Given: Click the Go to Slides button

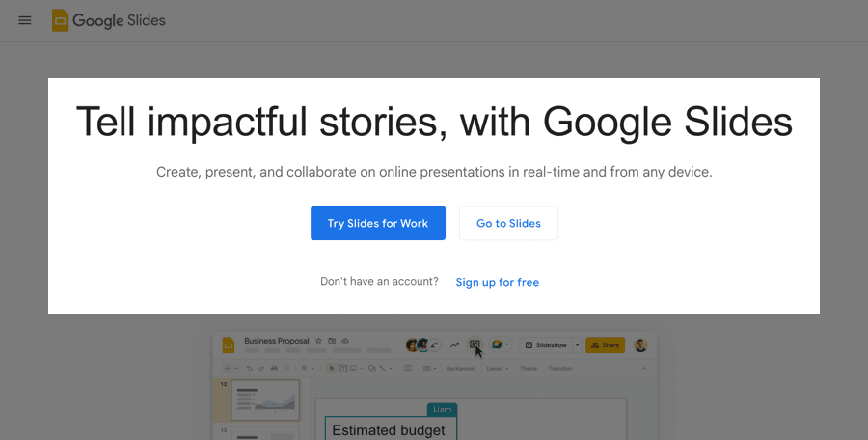Looking at the screenshot, I should [x=508, y=223].
